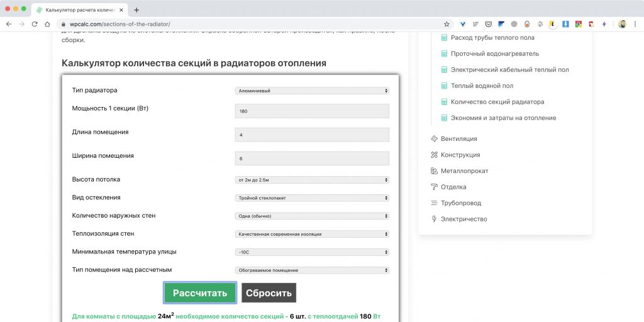Click the Электричество lightning bolt icon
The height and width of the screenshot is (322, 644).
click(434, 219)
